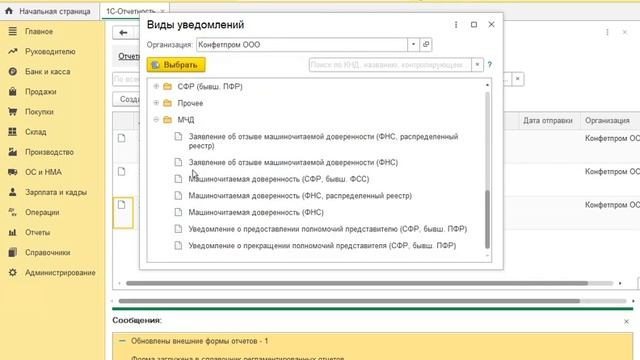Open Администрирование menu section

60,272
